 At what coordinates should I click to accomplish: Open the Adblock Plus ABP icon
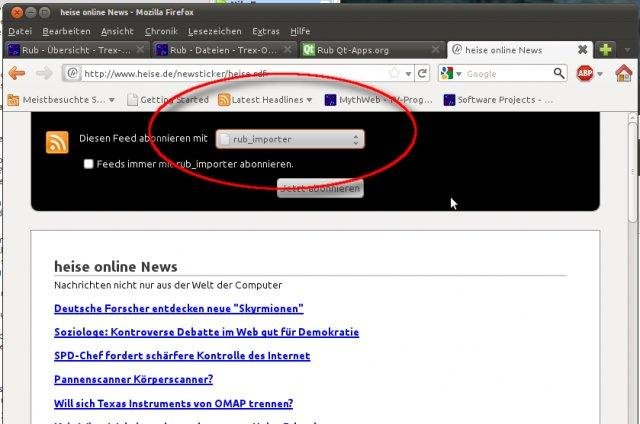[585, 73]
